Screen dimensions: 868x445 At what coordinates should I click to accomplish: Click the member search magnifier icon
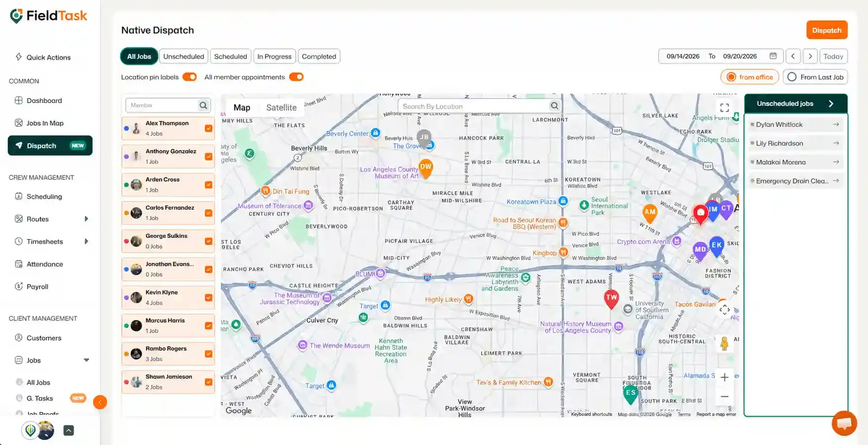203,105
